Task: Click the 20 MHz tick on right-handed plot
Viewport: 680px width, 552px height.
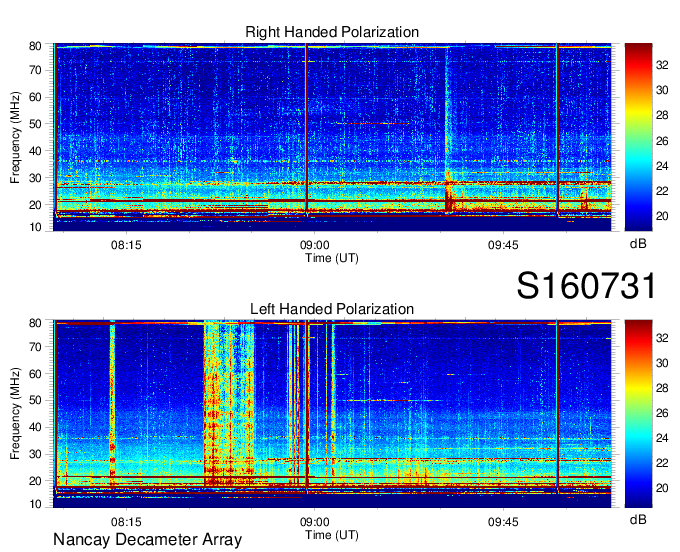Action: pos(35,205)
